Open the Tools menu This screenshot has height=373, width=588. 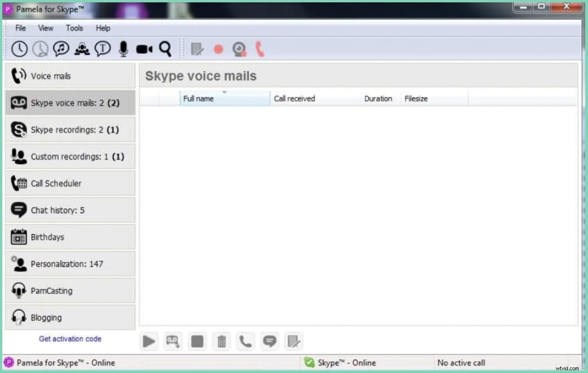(x=74, y=28)
